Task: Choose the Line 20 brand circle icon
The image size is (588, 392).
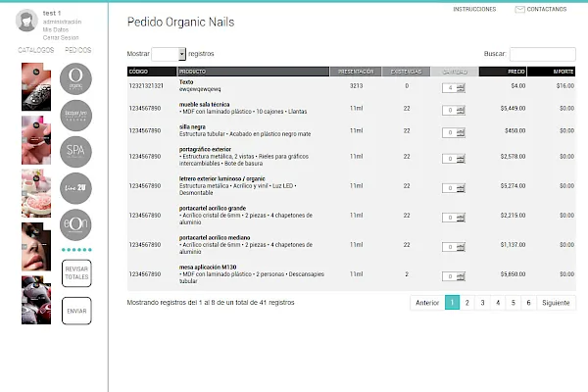Action: tap(75, 188)
